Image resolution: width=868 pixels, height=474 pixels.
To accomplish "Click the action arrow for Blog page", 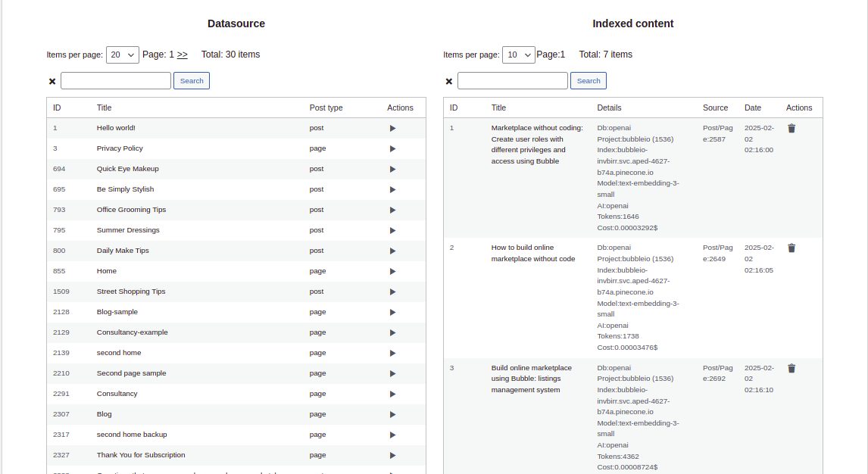I will 392,415.
